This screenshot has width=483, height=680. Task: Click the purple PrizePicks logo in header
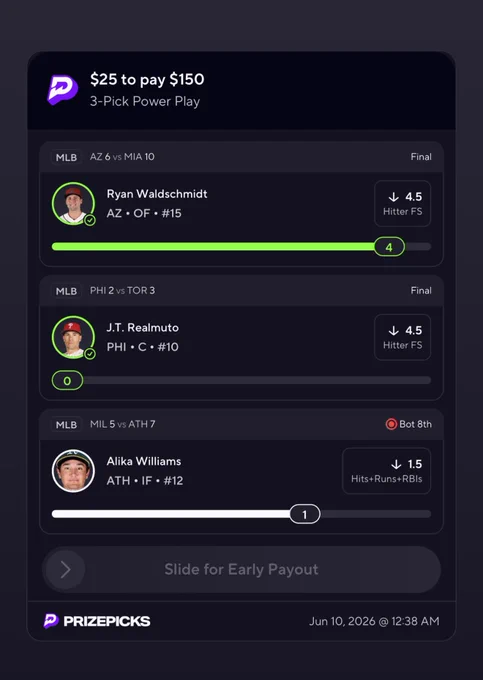tap(62, 90)
